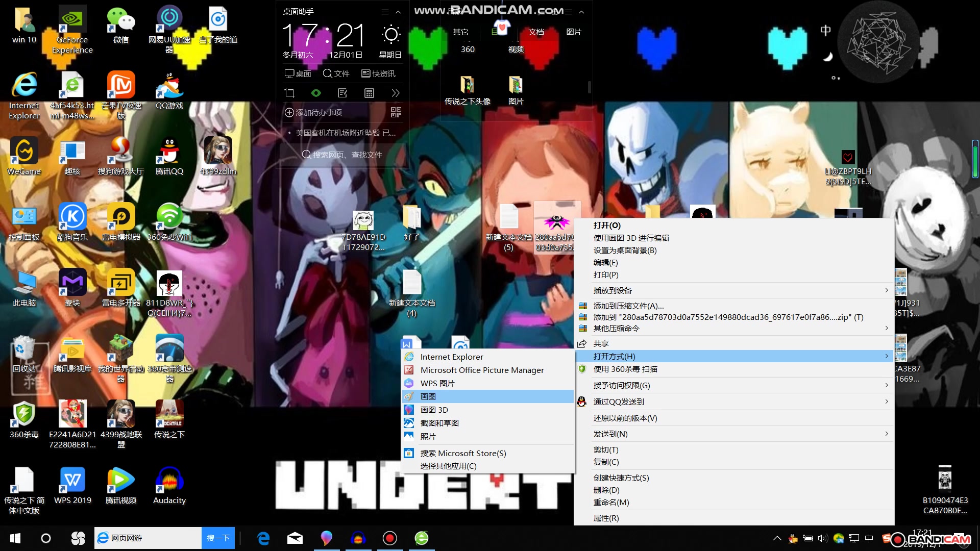
Task: Open the WPS 2019 desktop icon
Action: pyautogui.click(x=72, y=485)
